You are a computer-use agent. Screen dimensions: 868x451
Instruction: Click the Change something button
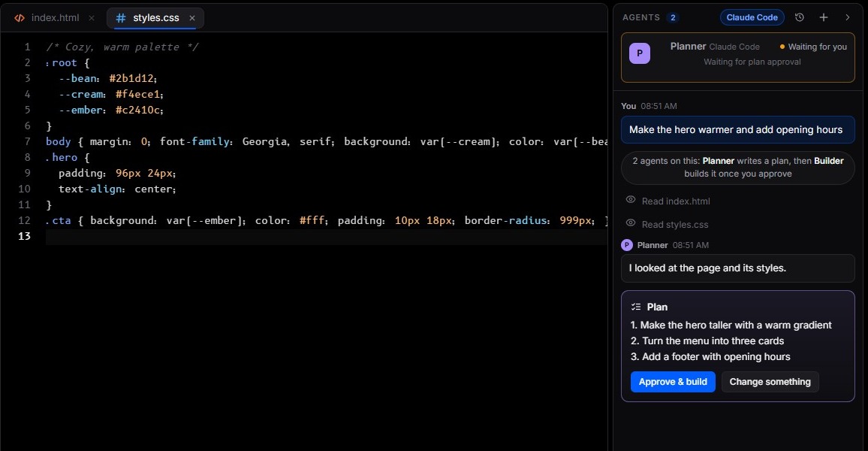[x=770, y=382]
